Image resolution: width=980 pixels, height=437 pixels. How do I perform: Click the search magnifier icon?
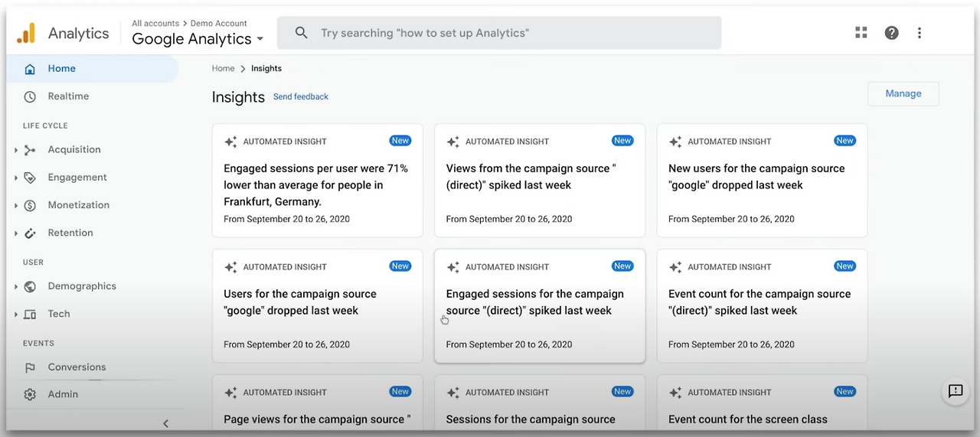tap(302, 33)
